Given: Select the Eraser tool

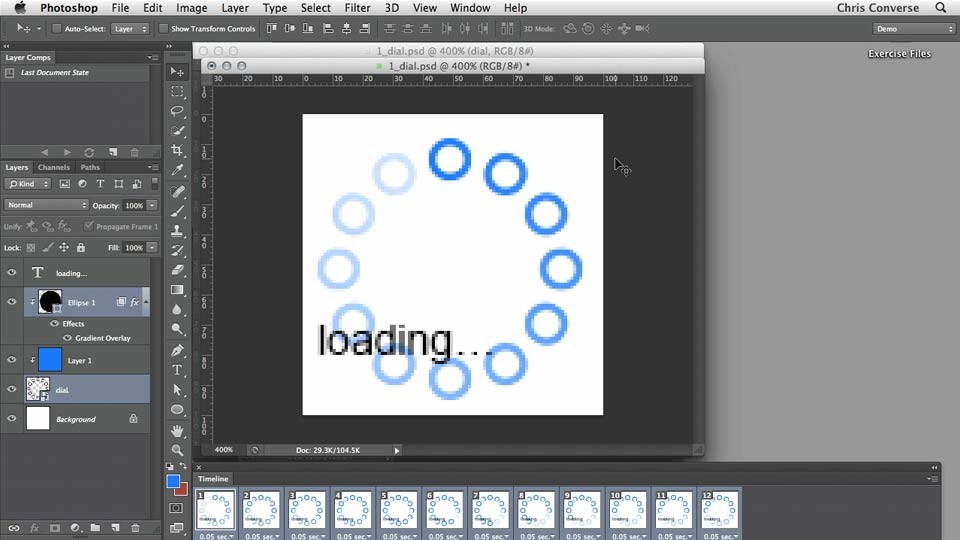Looking at the screenshot, I should [177, 270].
